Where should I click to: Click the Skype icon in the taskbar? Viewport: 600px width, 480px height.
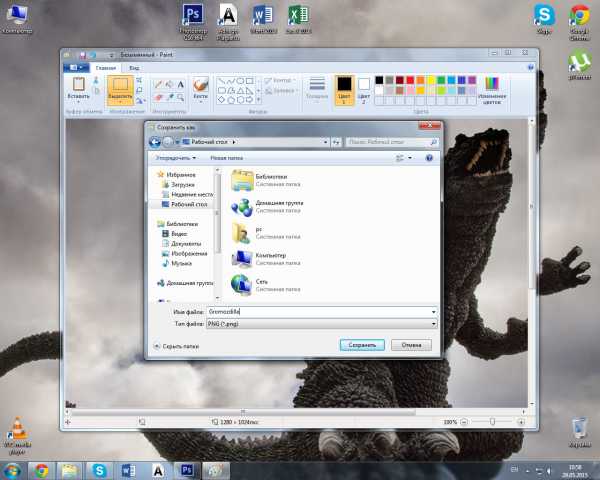[99, 470]
